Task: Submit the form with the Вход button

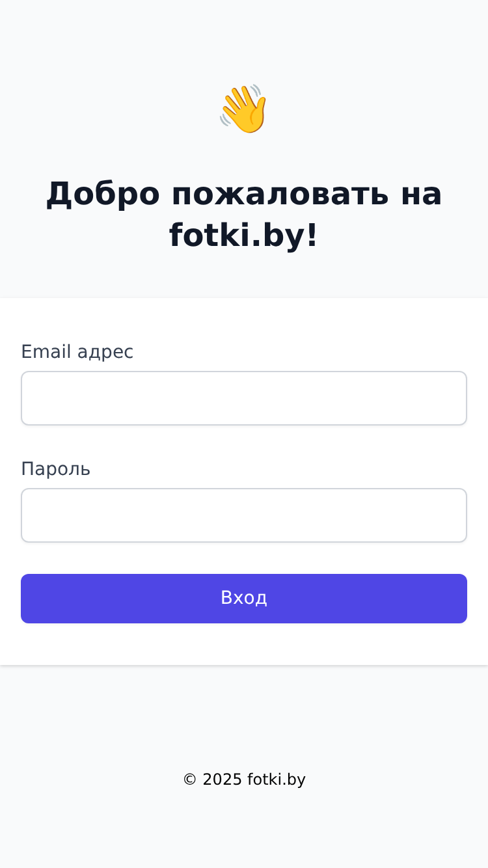Action: [x=244, y=599]
